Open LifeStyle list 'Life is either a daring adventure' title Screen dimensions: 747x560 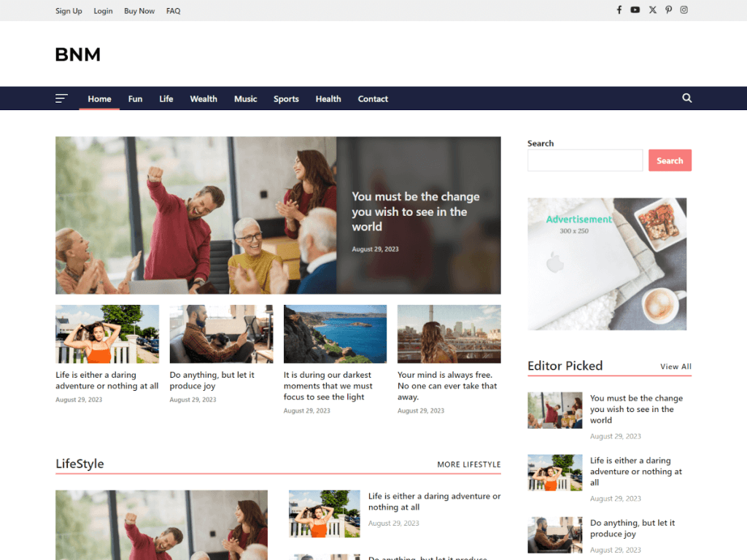point(434,502)
